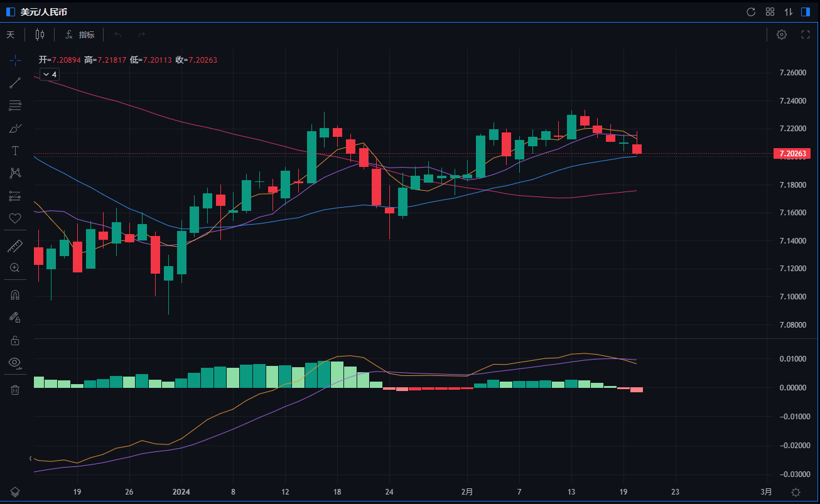Select the brush drawing tool
This screenshot has width=820, height=504.
[15, 128]
